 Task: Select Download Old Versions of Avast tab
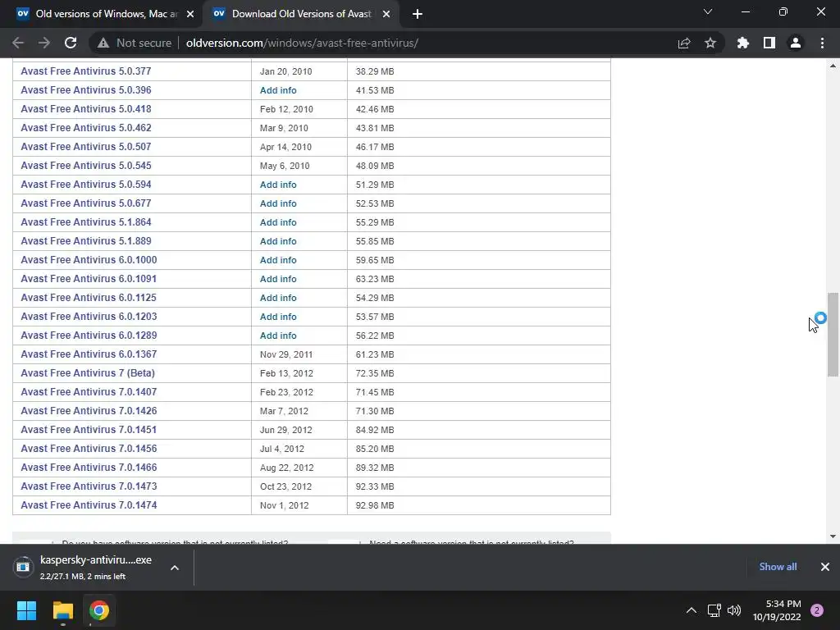[300, 14]
